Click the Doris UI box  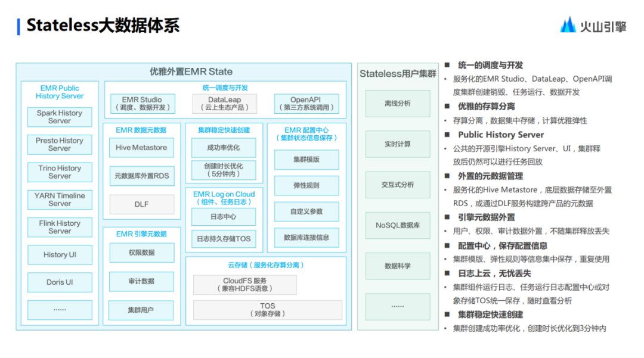tap(60, 282)
